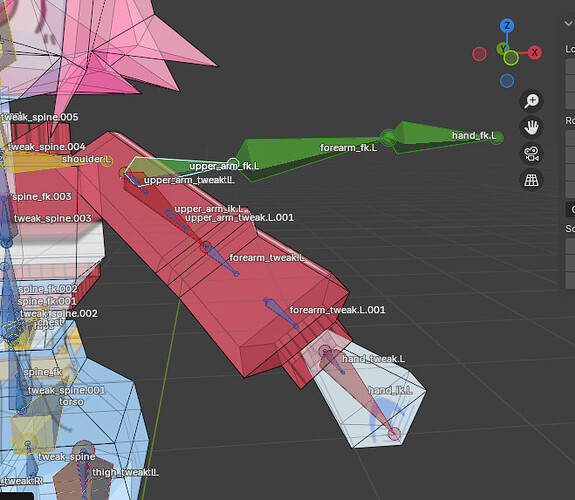The width and height of the screenshot is (575, 500).
Task: Select the upper_arm_tweak.L bone label
Action: pyautogui.click(x=189, y=180)
